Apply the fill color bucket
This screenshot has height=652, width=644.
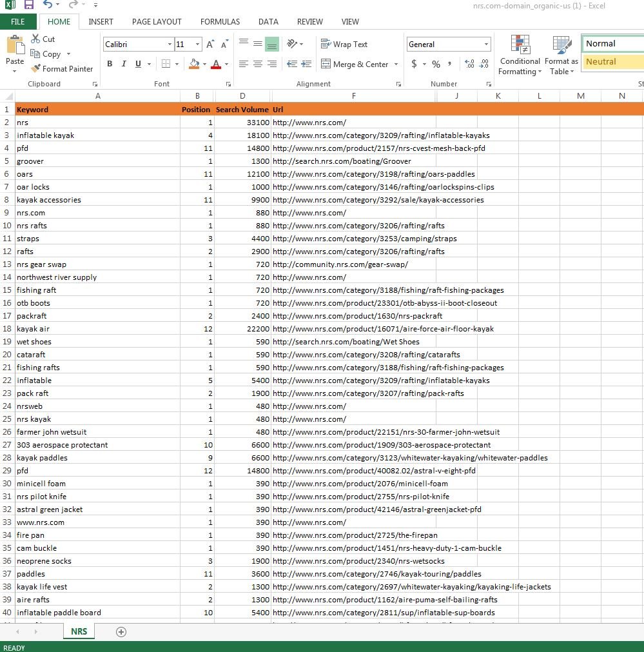coord(194,64)
